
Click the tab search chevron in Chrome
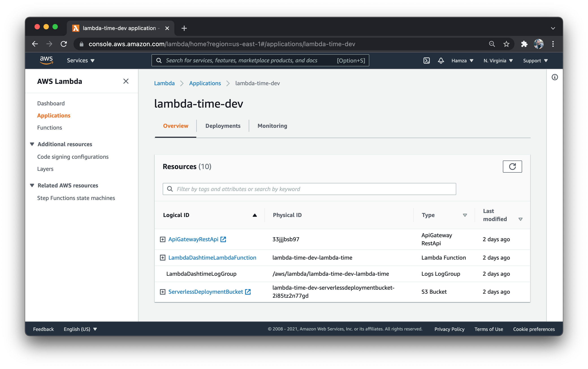tap(553, 28)
